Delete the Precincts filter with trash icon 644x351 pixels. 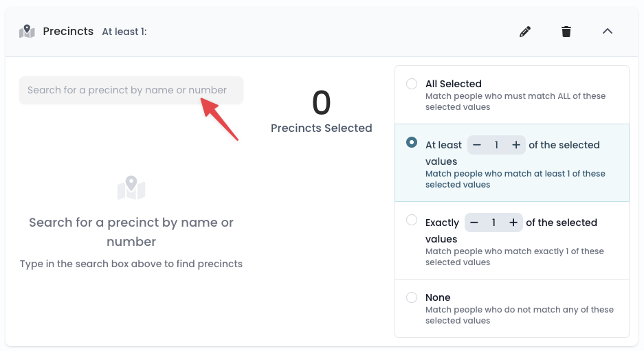tap(566, 32)
